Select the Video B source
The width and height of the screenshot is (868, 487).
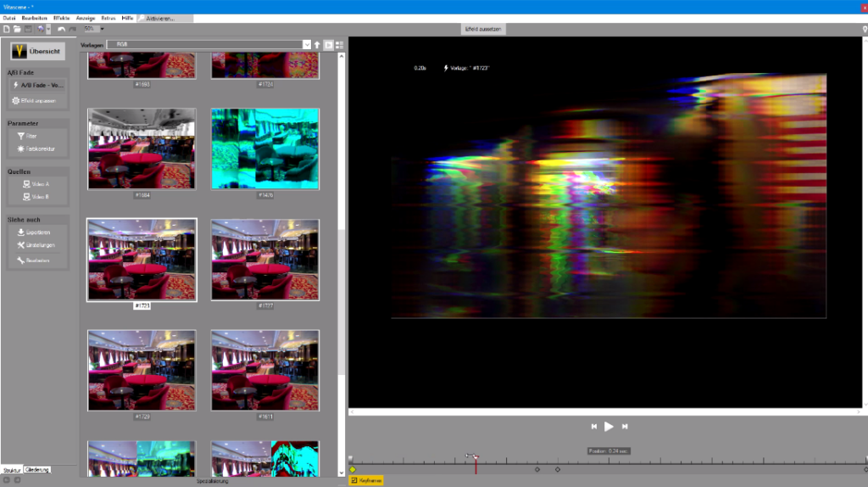[x=36, y=197]
